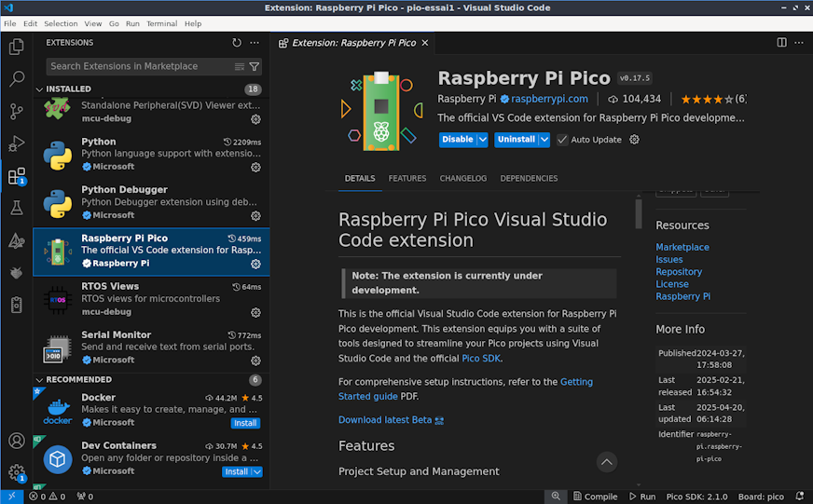
Task: Open the remote window indicator
Action: tap(11, 497)
